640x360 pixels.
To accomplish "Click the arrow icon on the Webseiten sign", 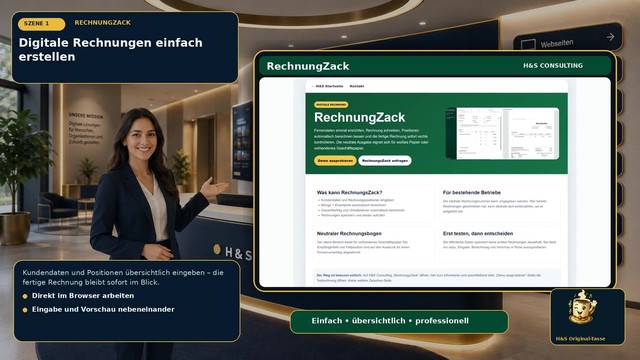I will 610,37.
